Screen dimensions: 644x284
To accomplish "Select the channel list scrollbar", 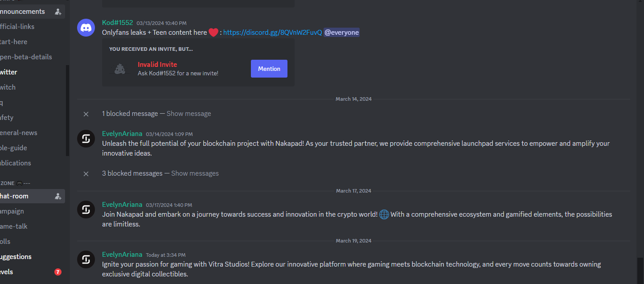I will [x=68, y=111].
